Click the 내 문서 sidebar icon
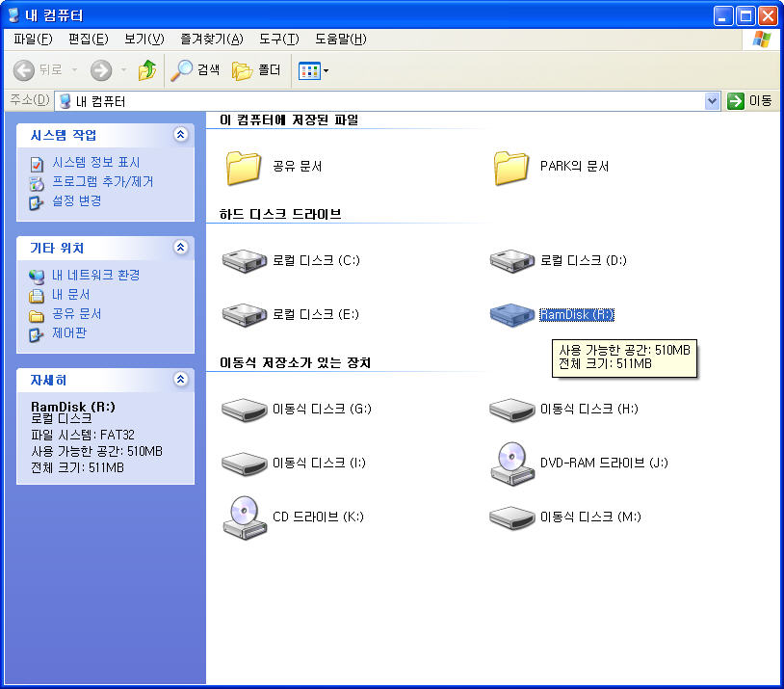Screen dimensions: 784x689 [37, 296]
